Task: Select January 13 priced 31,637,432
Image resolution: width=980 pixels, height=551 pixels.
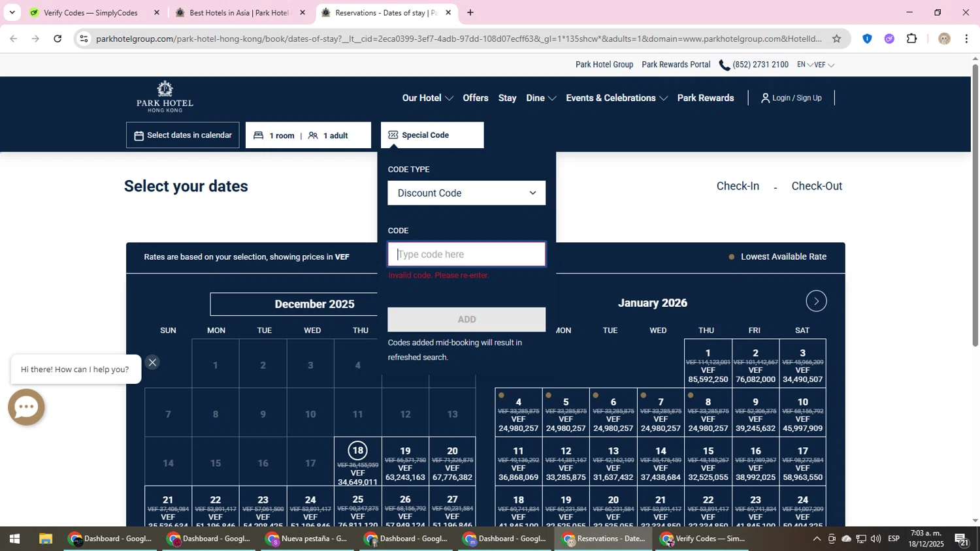Action: tap(613, 462)
